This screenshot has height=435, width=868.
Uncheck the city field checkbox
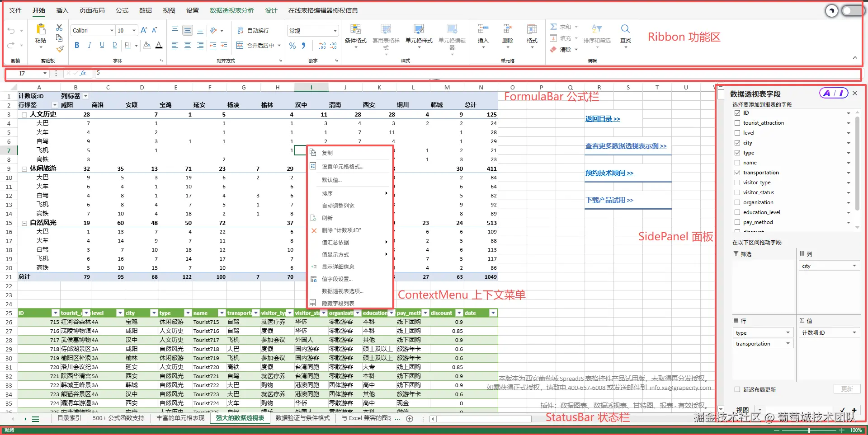tap(737, 143)
